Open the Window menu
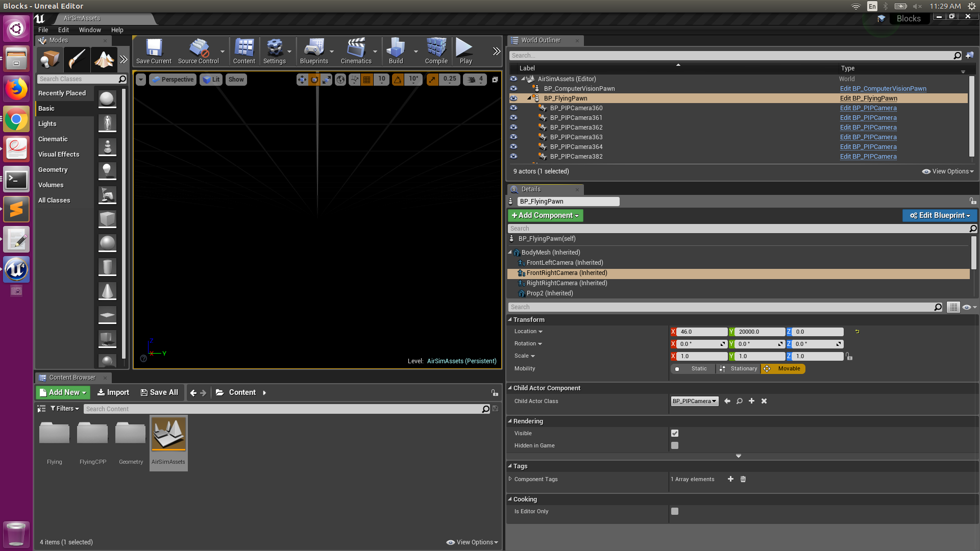Image resolution: width=980 pixels, height=551 pixels. click(90, 30)
